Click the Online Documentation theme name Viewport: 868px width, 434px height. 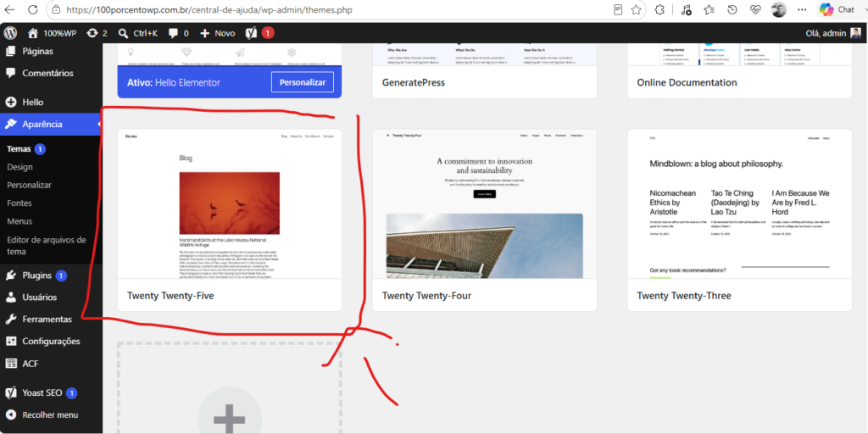[x=687, y=82]
